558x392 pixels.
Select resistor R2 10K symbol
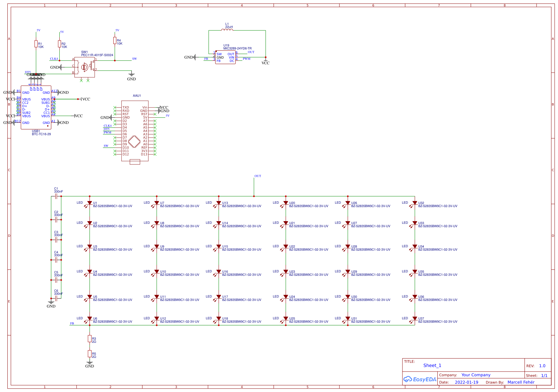pyautogui.click(x=59, y=44)
